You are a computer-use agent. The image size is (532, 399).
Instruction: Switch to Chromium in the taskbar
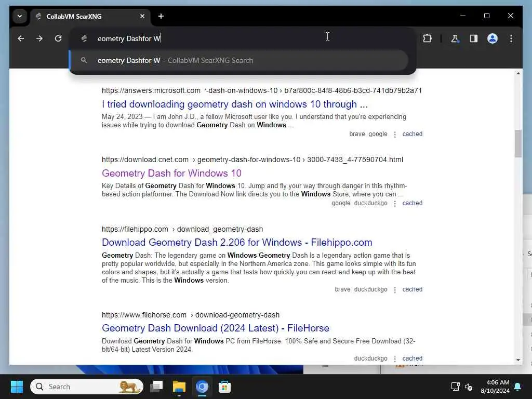(x=202, y=387)
